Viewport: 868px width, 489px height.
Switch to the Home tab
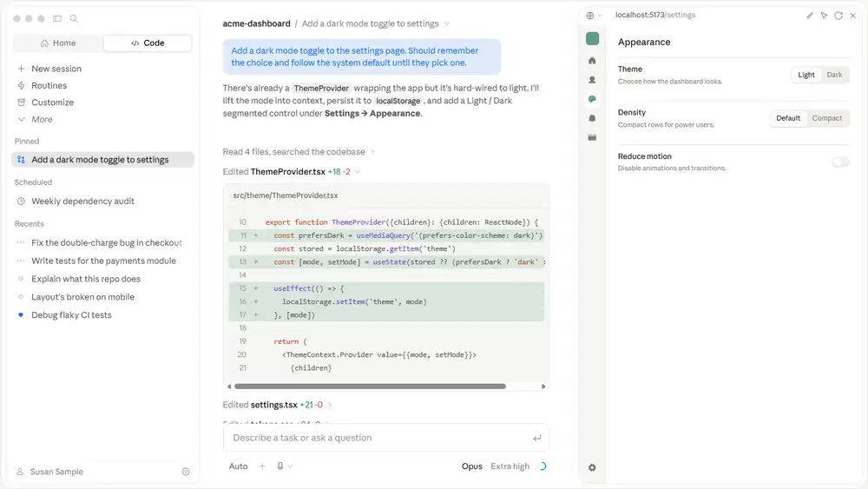pyautogui.click(x=58, y=43)
